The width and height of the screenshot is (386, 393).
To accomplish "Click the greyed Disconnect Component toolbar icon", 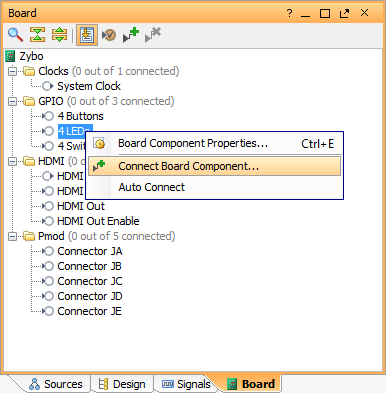I will [x=153, y=35].
